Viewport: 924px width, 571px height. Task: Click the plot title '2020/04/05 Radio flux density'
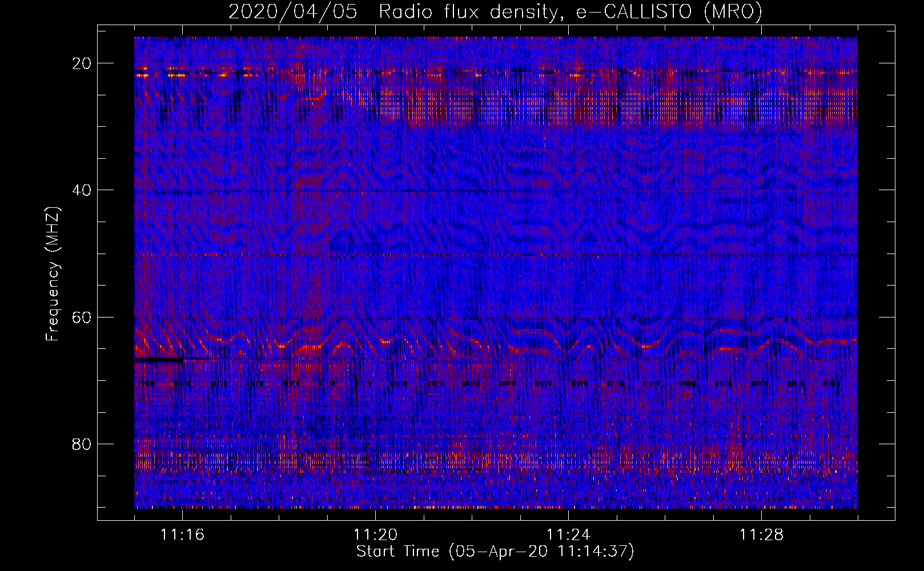495,12
